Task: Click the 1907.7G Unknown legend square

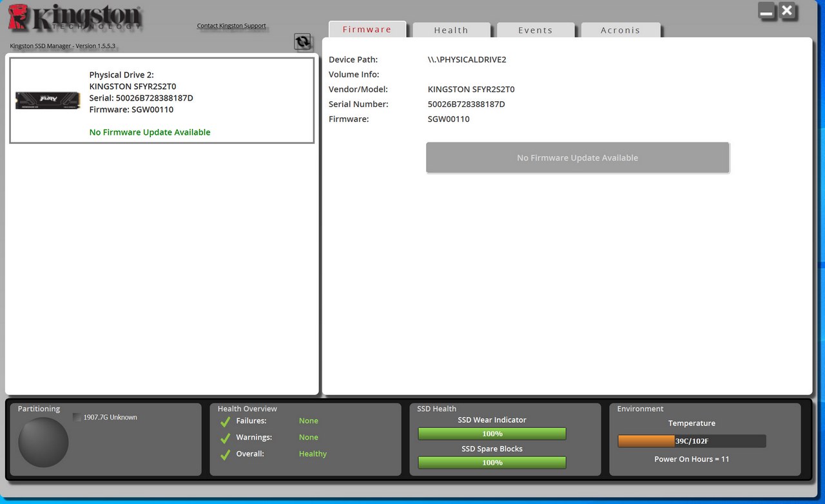Action: [77, 417]
